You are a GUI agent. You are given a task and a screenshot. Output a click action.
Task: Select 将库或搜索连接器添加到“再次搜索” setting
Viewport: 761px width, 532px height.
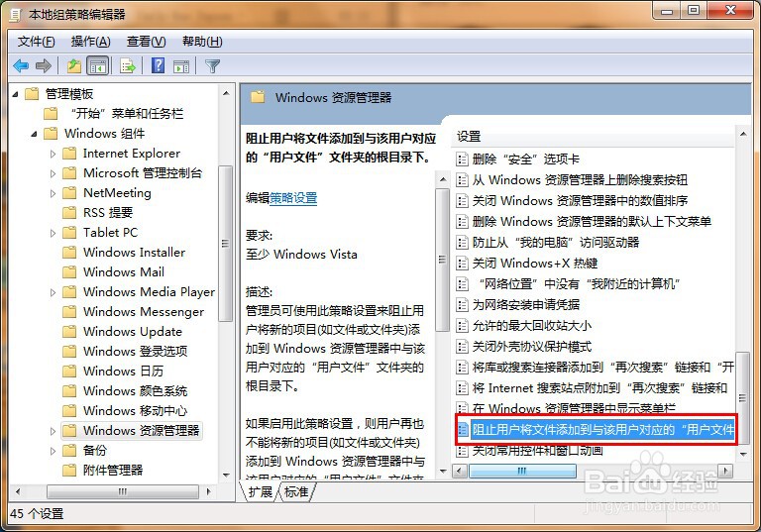pos(602,367)
